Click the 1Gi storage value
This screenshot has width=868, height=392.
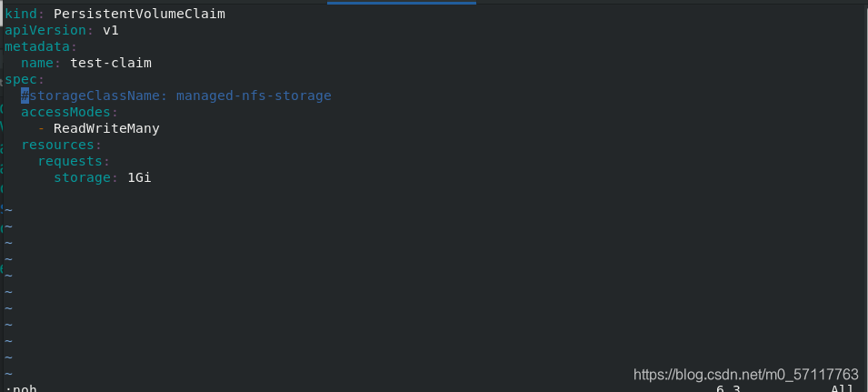pyautogui.click(x=139, y=177)
